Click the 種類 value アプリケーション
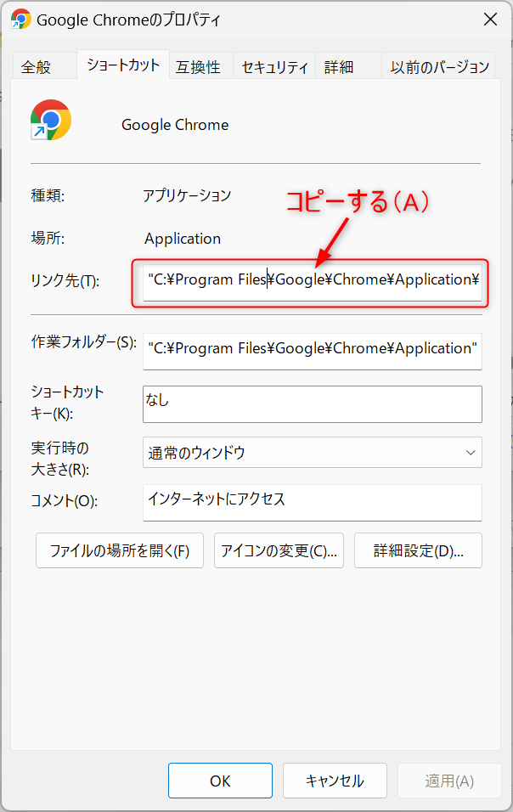513x812 pixels. click(x=187, y=195)
